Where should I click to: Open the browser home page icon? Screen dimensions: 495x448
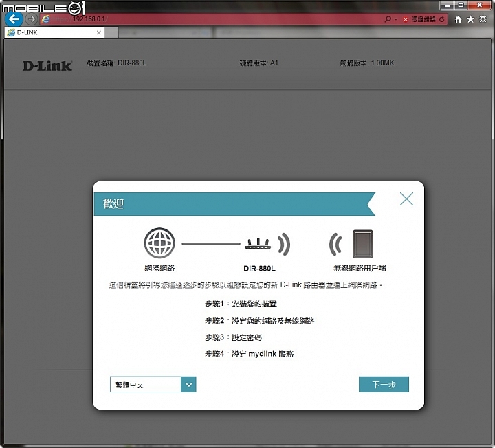[458, 19]
